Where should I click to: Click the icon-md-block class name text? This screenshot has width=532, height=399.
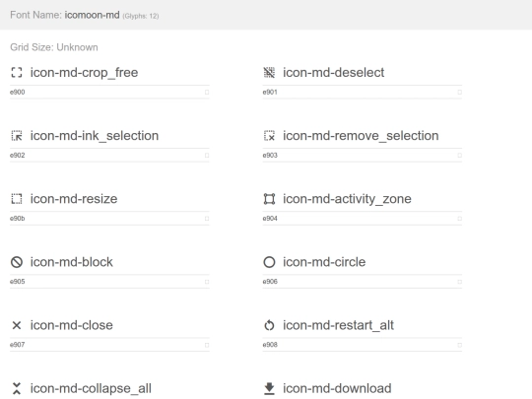point(72,262)
